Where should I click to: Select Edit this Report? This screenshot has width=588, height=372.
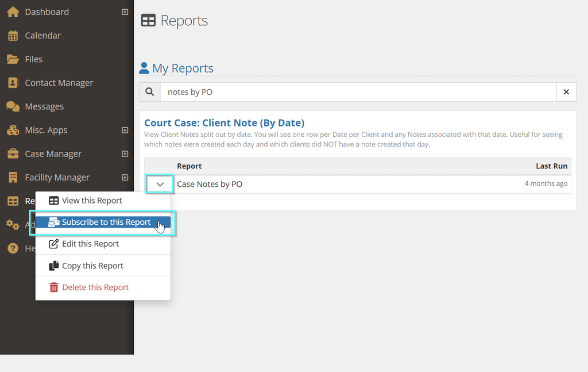point(103,244)
